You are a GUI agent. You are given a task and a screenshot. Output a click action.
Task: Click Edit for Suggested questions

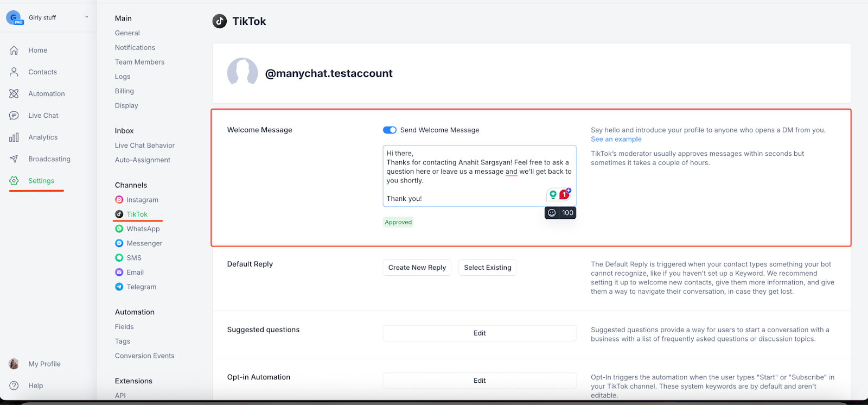(x=480, y=333)
